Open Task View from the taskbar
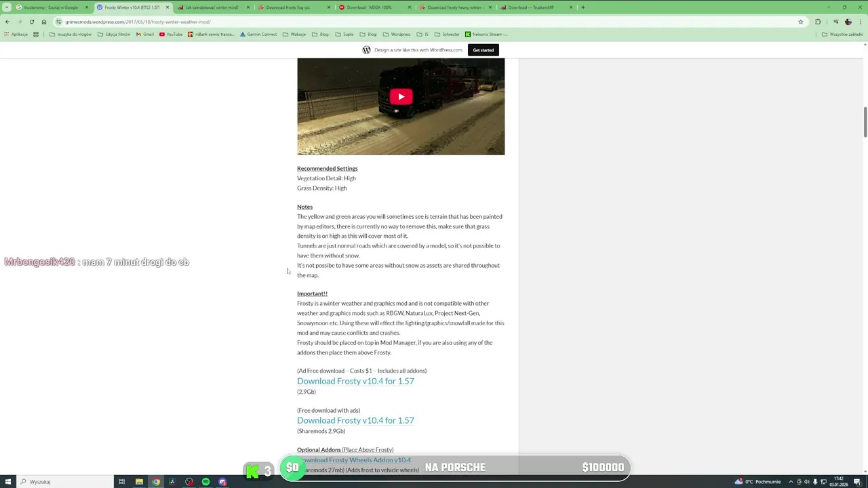The height and width of the screenshot is (488, 868). pyautogui.click(x=122, y=482)
